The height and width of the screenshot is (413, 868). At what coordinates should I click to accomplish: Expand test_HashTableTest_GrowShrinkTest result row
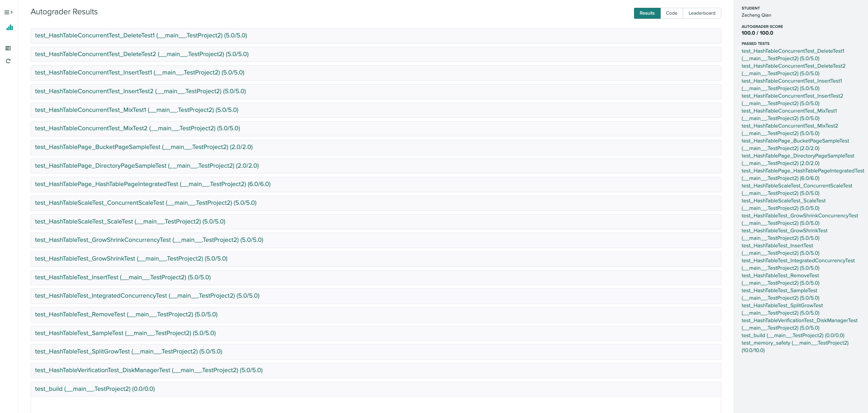tap(131, 259)
